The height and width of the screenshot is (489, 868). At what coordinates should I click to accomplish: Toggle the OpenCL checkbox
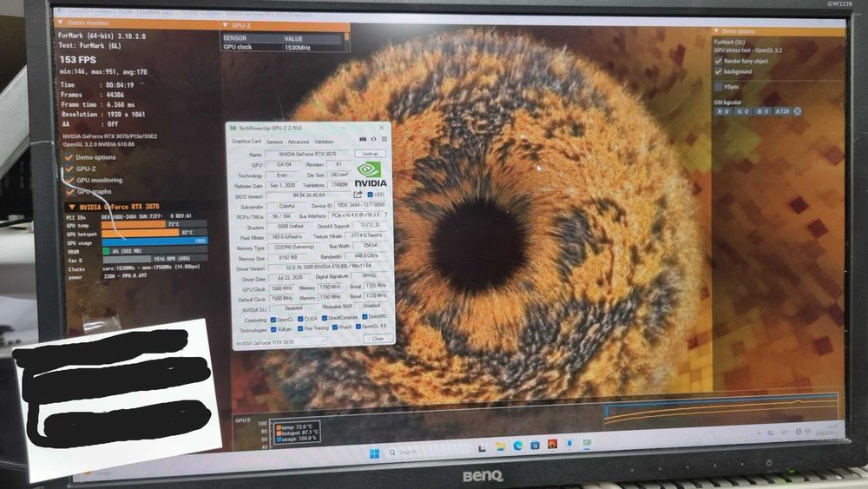273,320
